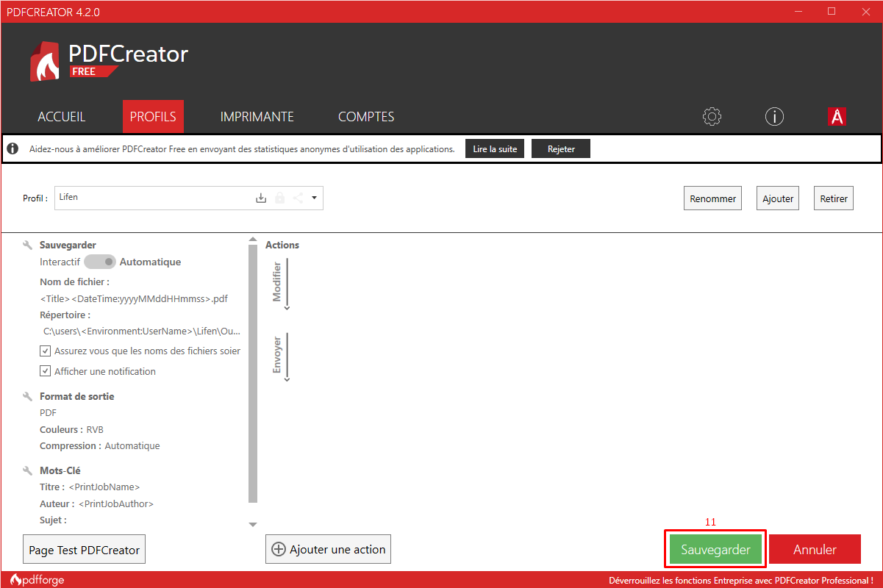This screenshot has height=588, width=883.
Task: Click the Auteur <PrintJobAuthor> value
Action: [x=116, y=503]
